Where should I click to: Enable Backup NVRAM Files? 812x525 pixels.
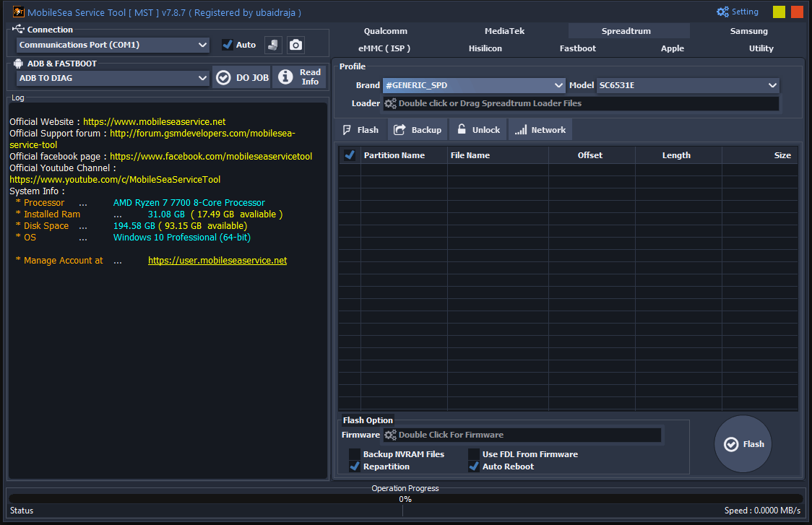pos(355,454)
